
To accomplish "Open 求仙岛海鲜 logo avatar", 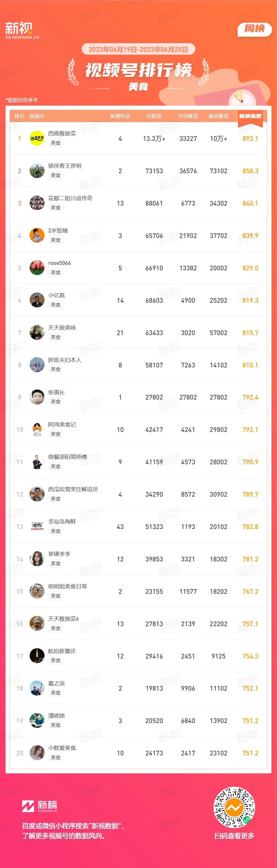I will 37,526.
